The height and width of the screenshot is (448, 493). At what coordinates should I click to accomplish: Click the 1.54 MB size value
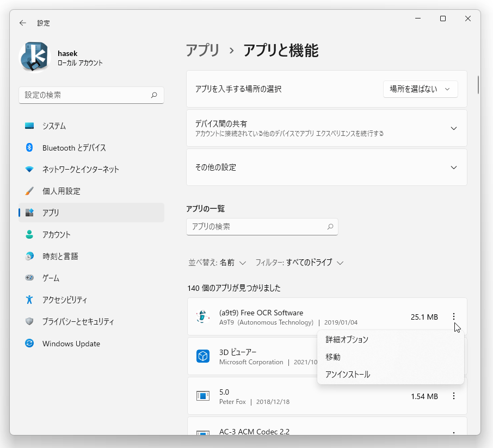(424, 396)
